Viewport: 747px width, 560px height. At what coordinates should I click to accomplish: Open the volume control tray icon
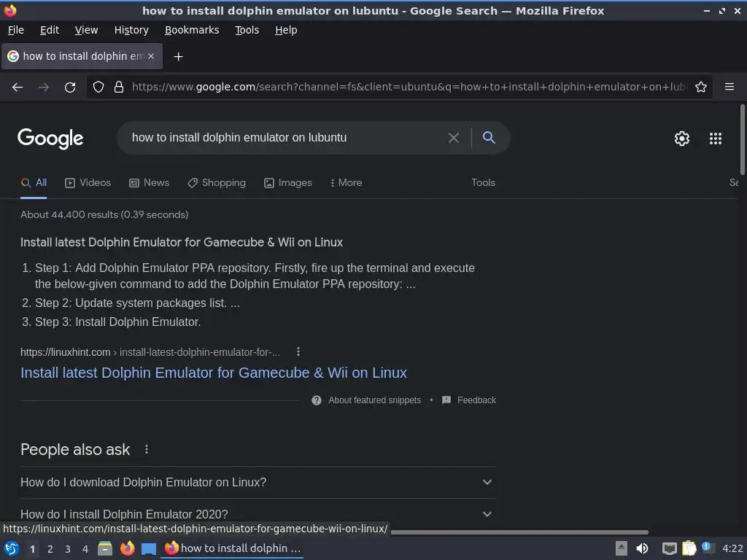(x=642, y=548)
